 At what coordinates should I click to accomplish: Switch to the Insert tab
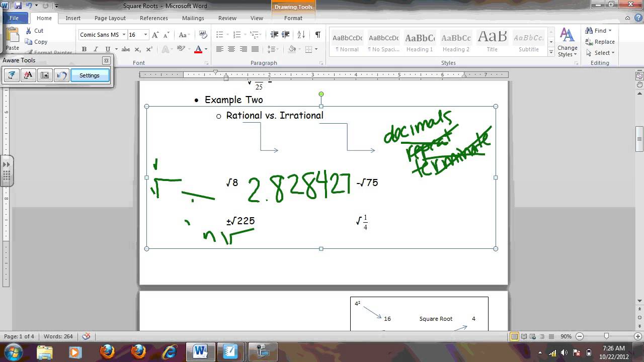pos(73,18)
